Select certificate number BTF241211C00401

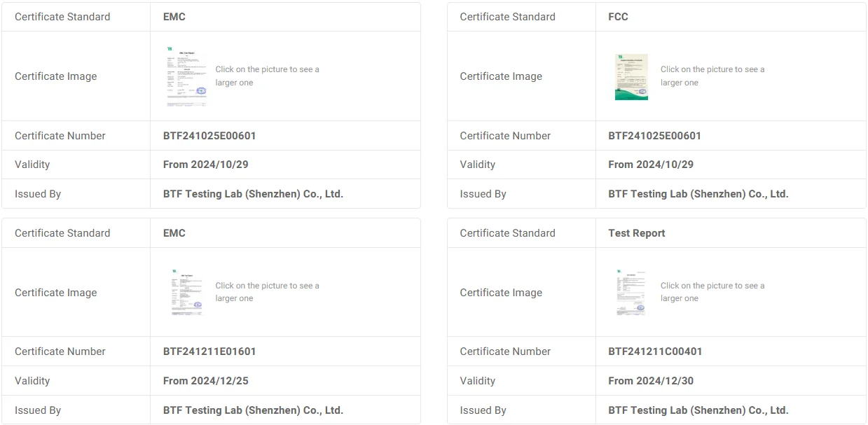pyautogui.click(x=655, y=351)
